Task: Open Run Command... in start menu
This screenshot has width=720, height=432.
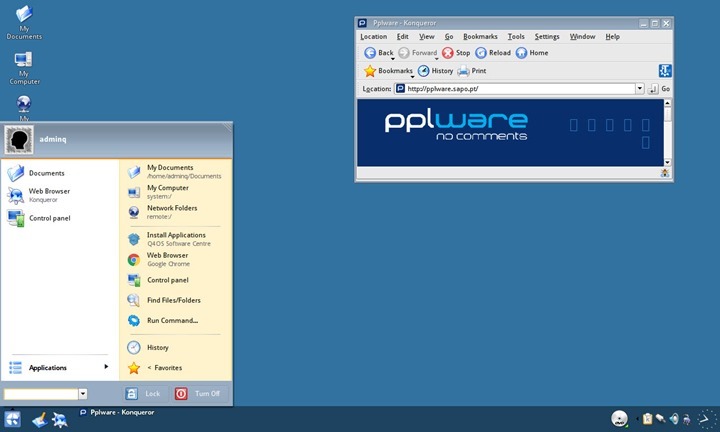Action: (175, 320)
